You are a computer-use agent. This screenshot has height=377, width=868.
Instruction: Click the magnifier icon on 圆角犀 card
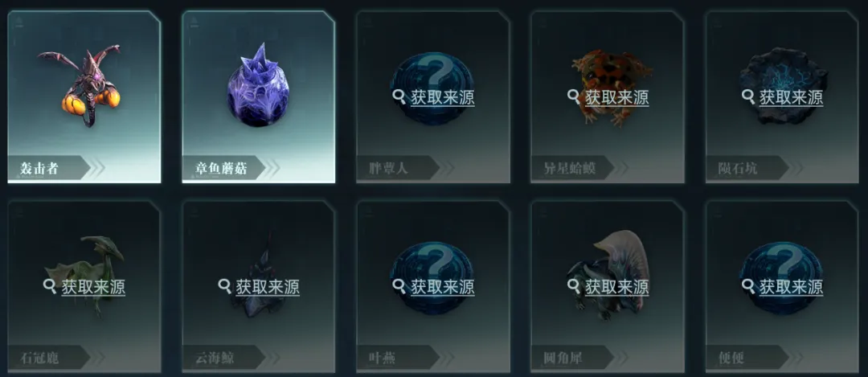[574, 286]
